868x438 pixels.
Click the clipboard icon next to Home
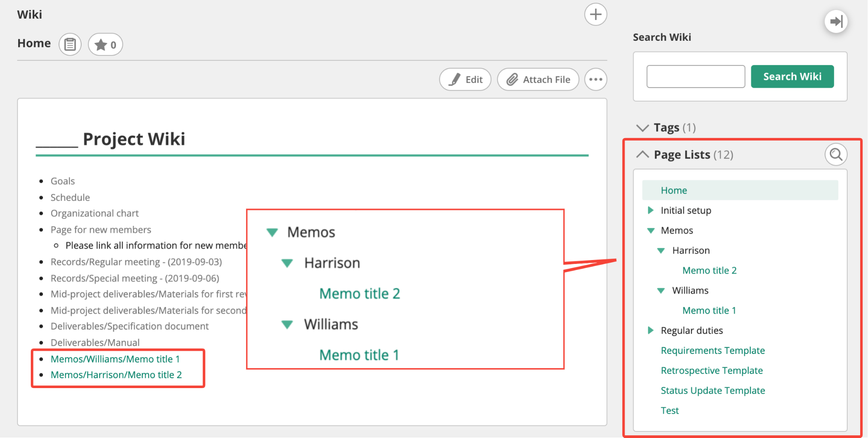pos(70,44)
